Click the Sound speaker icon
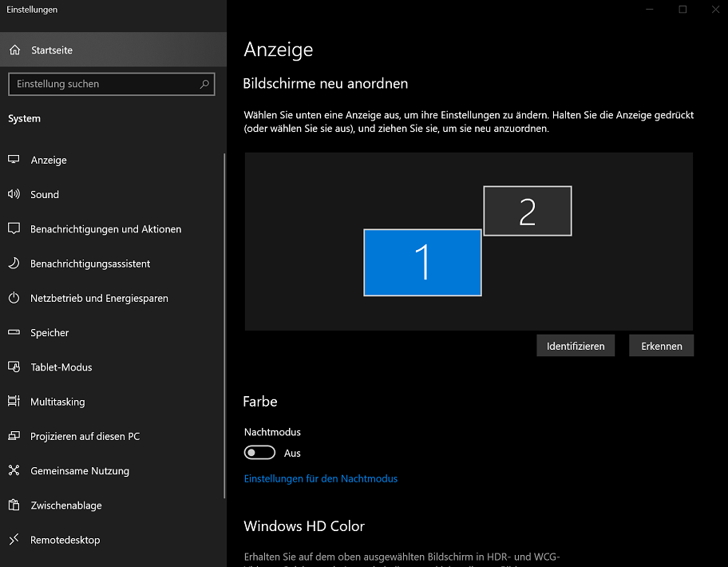This screenshot has height=567, width=728. [x=14, y=194]
